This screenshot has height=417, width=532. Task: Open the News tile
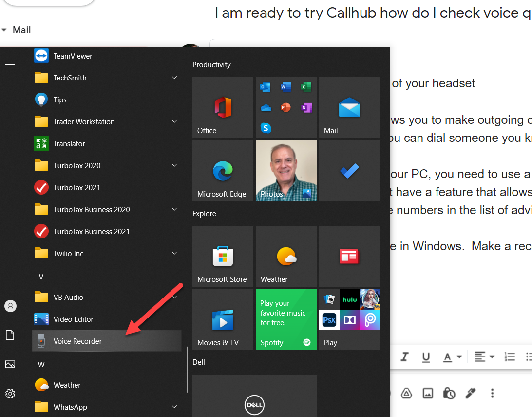(x=349, y=256)
